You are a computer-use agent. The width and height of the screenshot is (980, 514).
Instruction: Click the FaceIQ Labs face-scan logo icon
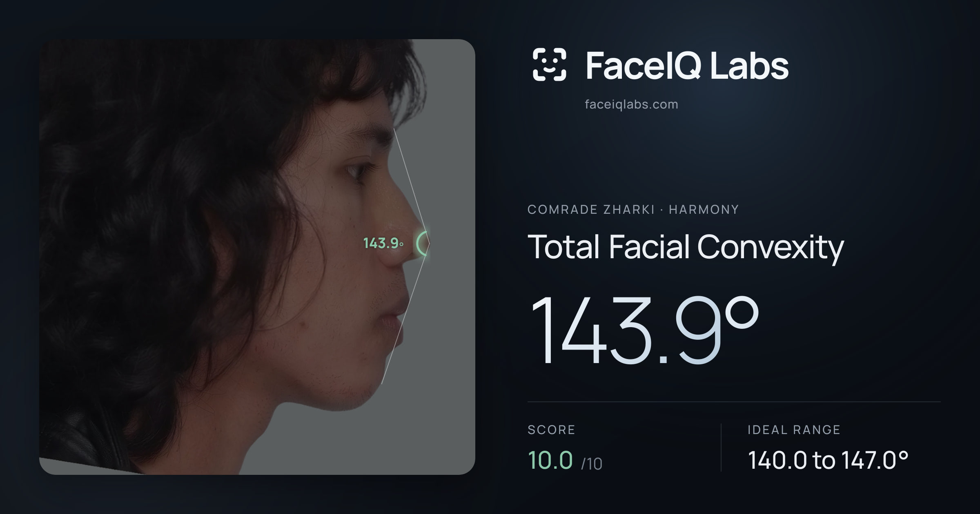pos(549,65)
